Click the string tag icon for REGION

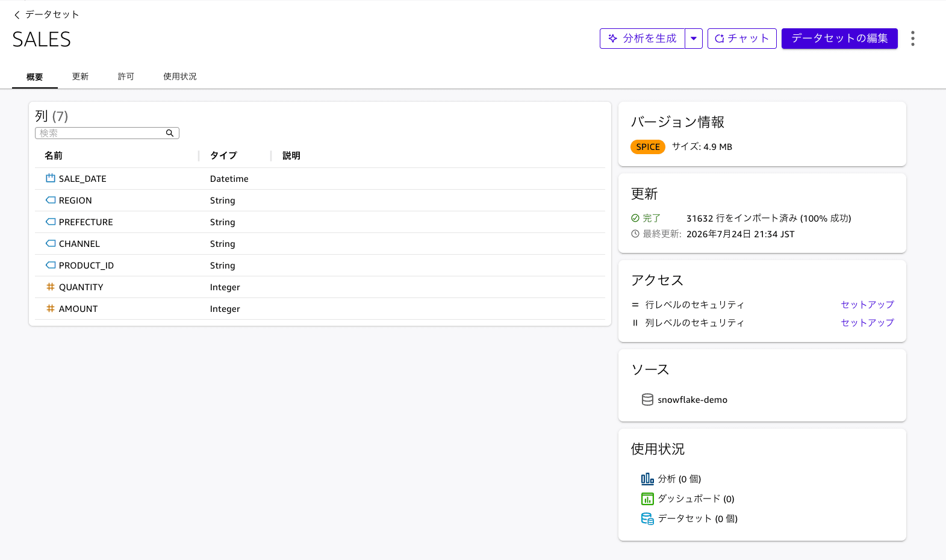(x=51, y=200)
